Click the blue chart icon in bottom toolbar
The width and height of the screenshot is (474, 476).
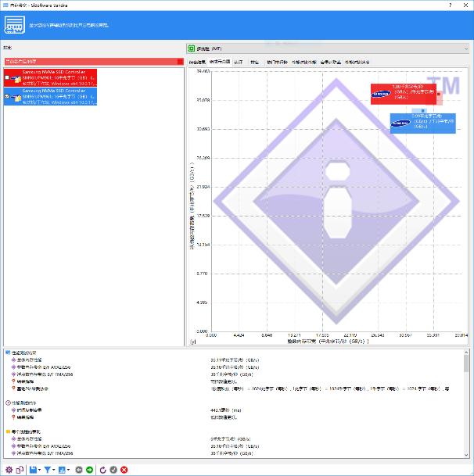point(62,470)
